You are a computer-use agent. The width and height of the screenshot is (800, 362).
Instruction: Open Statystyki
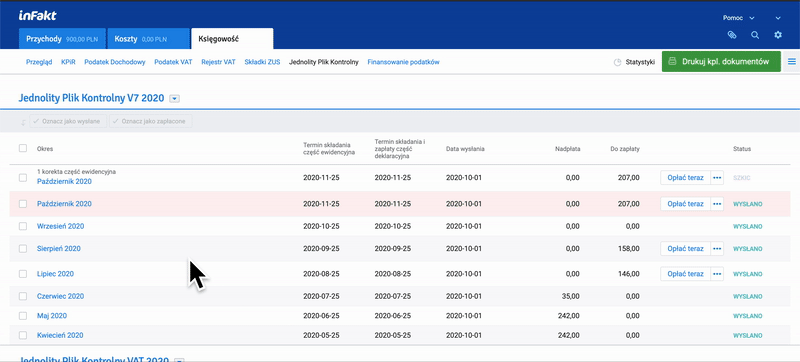(634, 62)
